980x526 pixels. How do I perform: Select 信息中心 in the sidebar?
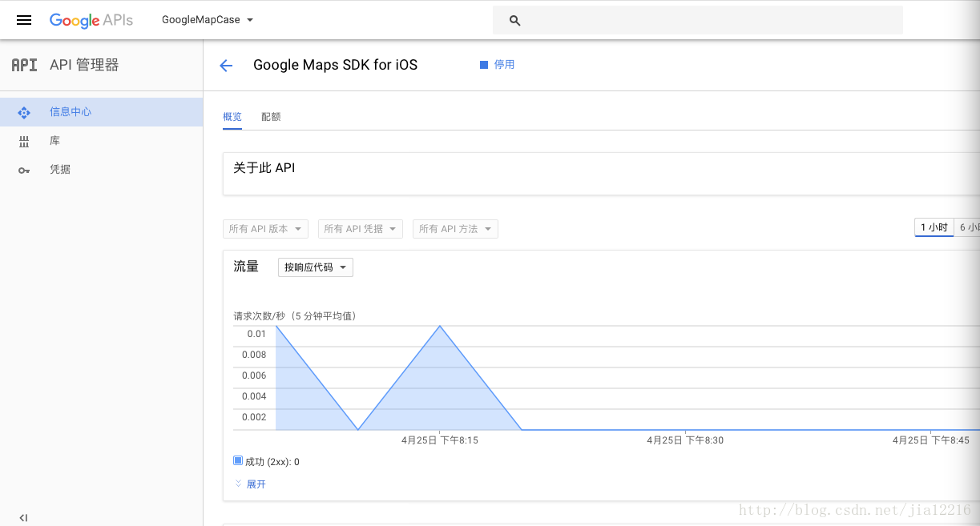pos(101,112)
